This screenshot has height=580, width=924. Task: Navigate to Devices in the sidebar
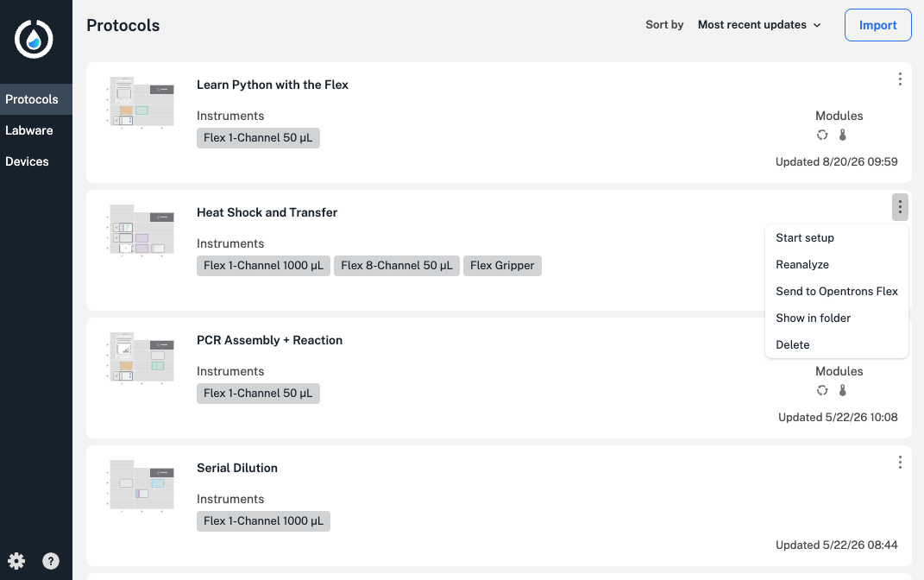tap(36, 161)
